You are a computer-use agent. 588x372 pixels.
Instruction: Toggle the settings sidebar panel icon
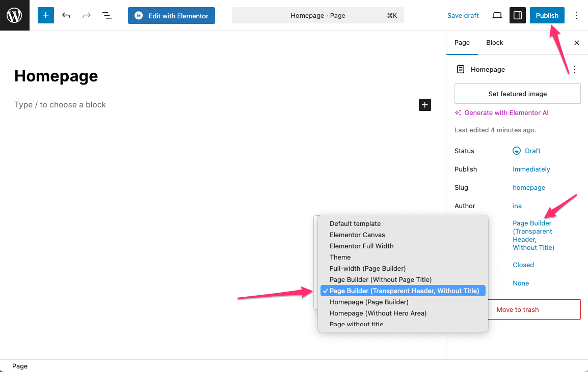[x=518, y=15]
